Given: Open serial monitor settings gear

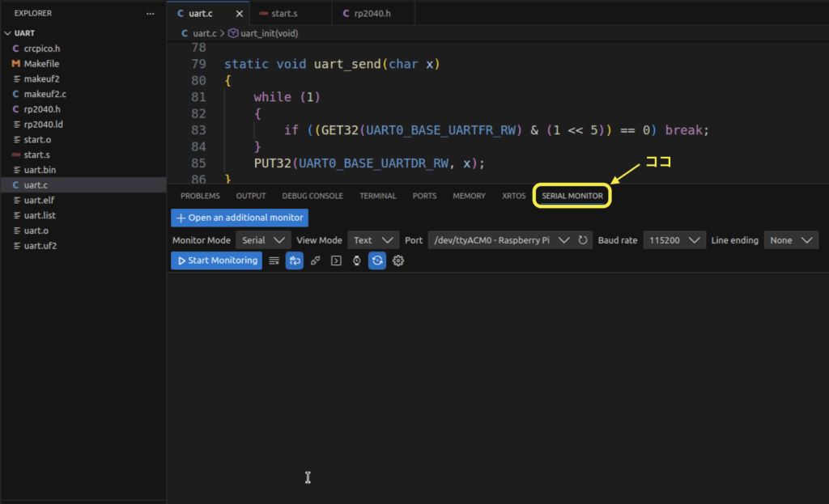Looking at the screenshot, I should (x=398, y=260).
